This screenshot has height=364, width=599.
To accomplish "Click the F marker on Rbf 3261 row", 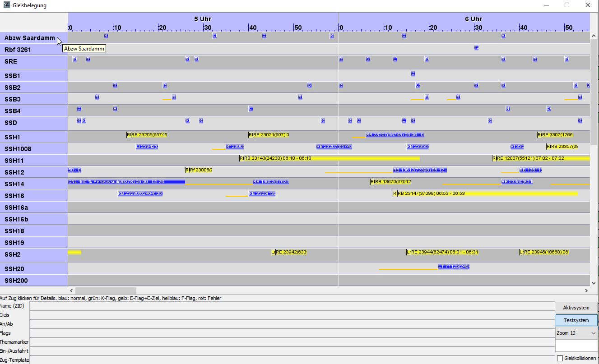I will tap(476, 47).
